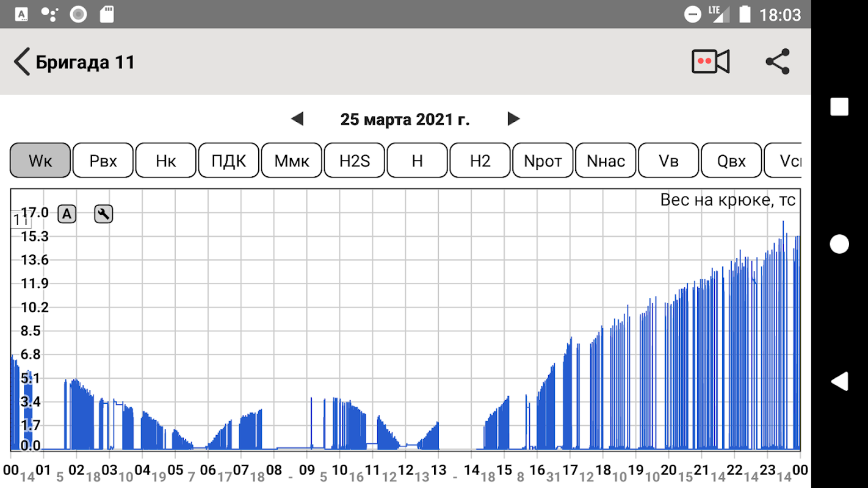This screenshot has height=488, width=868.
Task: Open the video camera recording icon
Action: tap(710, 62)
